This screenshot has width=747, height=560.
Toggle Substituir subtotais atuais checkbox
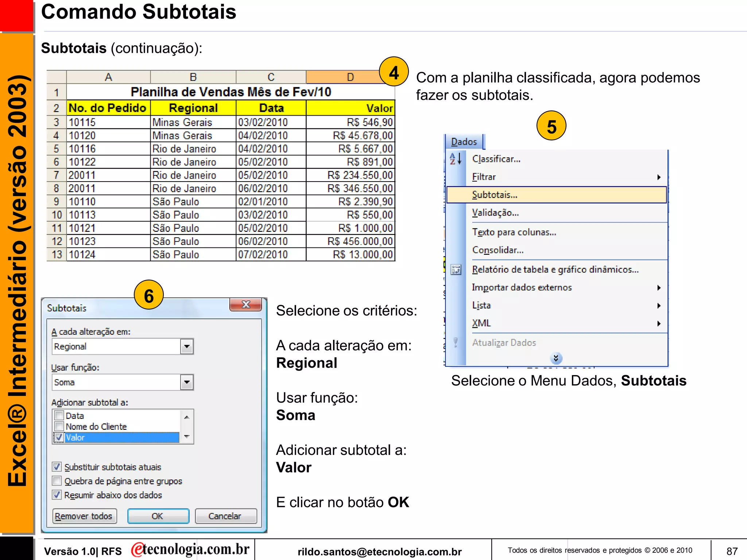(x=57, y=467)
